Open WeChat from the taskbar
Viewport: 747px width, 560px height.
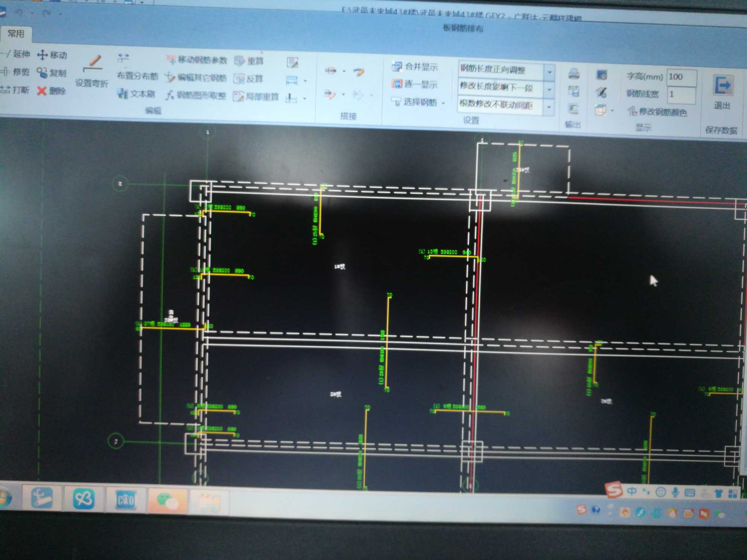(168, 501)
